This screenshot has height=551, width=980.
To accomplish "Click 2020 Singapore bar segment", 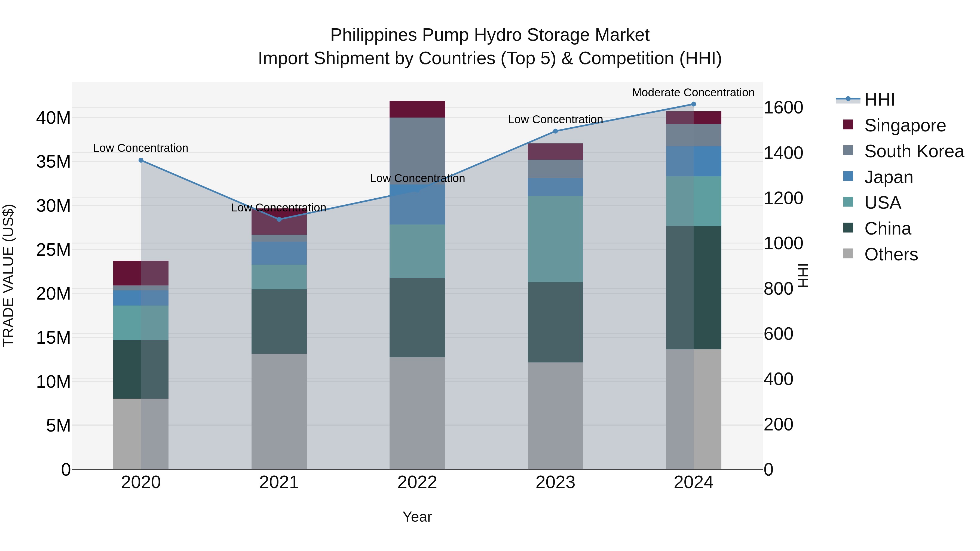I will click(x=141, y=273).
